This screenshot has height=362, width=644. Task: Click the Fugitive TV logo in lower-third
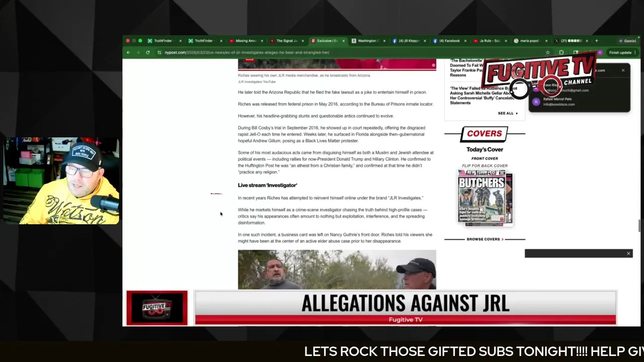pos(157,308)
